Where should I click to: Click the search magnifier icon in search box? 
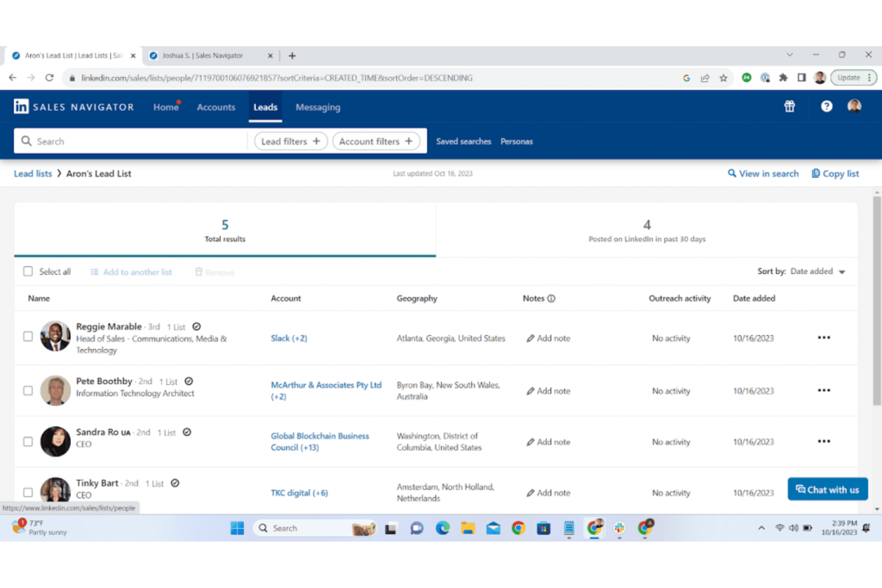(26, 141)
